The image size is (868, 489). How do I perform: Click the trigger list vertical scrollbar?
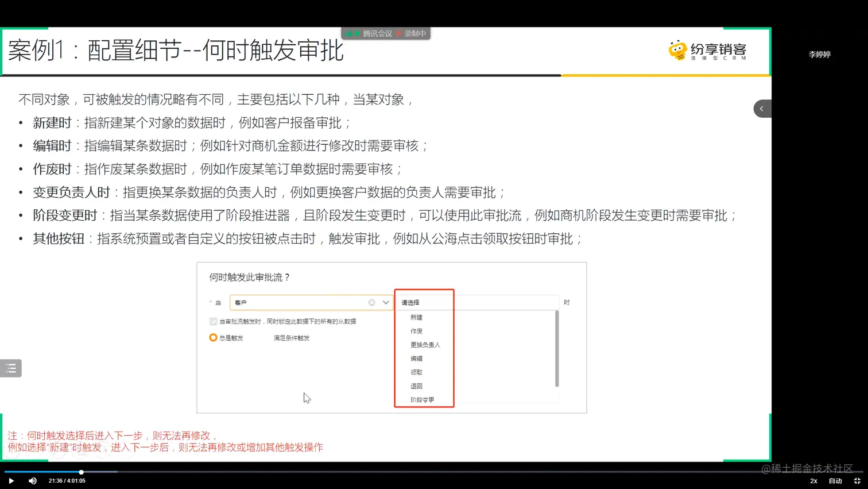pyautogui.click(x=557, y=349)
